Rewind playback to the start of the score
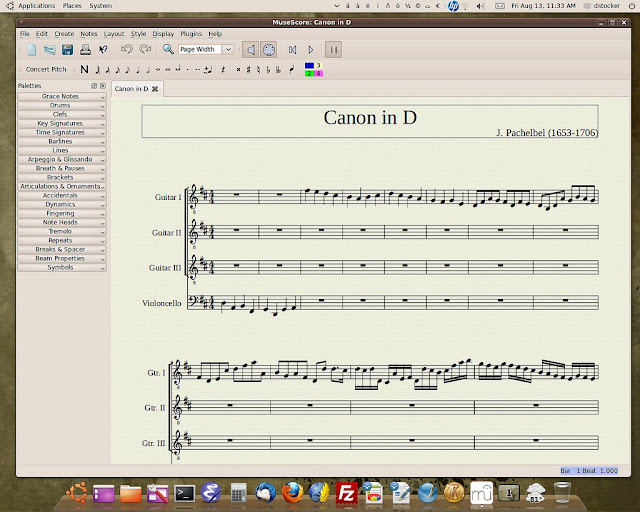Screen dimensions: 640x512 point(292,50)
